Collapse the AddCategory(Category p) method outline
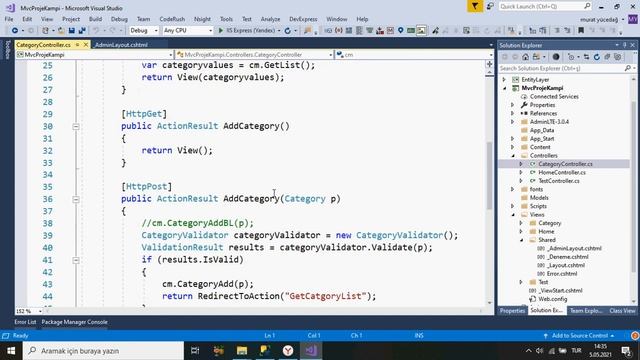The height and width of the screenshot is (360, 640). 76,199
